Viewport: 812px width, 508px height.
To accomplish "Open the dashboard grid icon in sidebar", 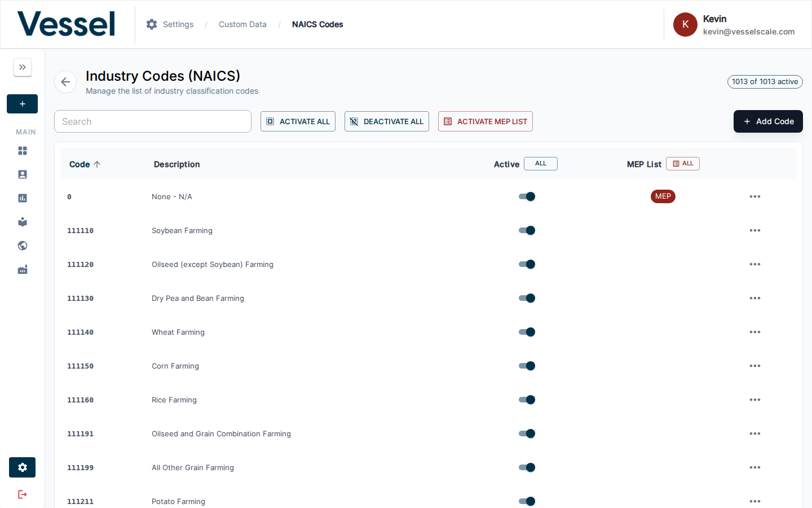I will tap(23, 151).
